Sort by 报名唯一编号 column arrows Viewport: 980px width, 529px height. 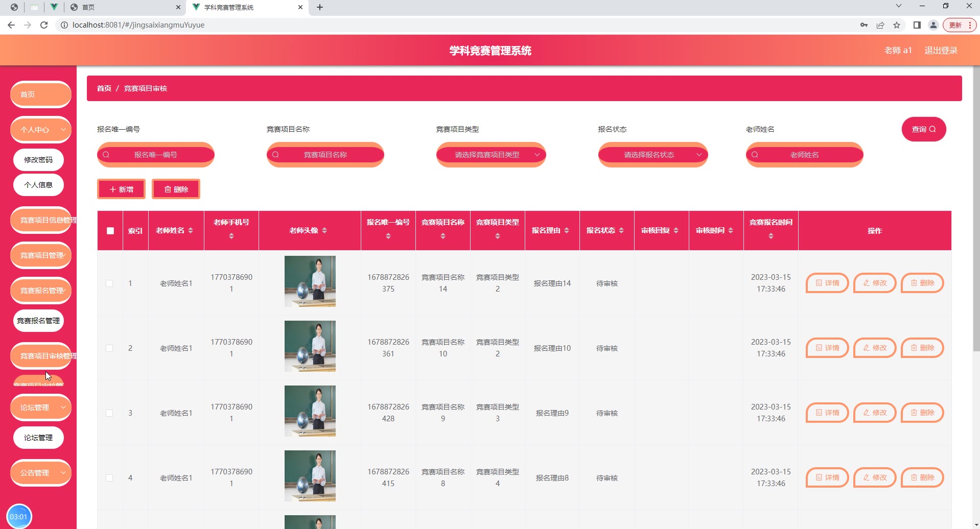tap(388, 236)
